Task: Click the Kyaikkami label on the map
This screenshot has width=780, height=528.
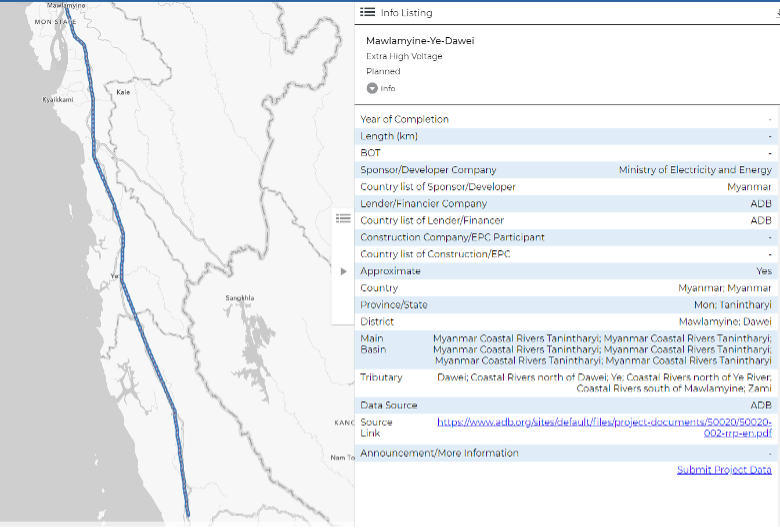Action: [57, 100]
